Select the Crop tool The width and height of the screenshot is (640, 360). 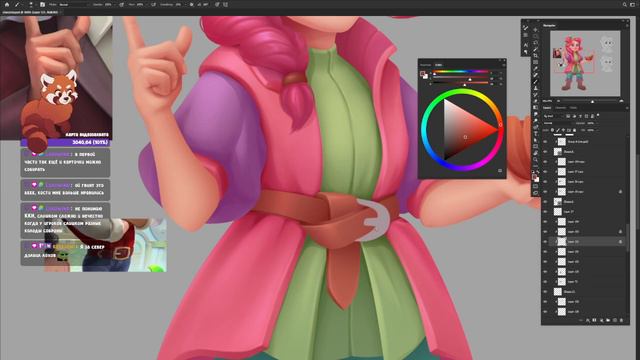click(x=535, y=56)
